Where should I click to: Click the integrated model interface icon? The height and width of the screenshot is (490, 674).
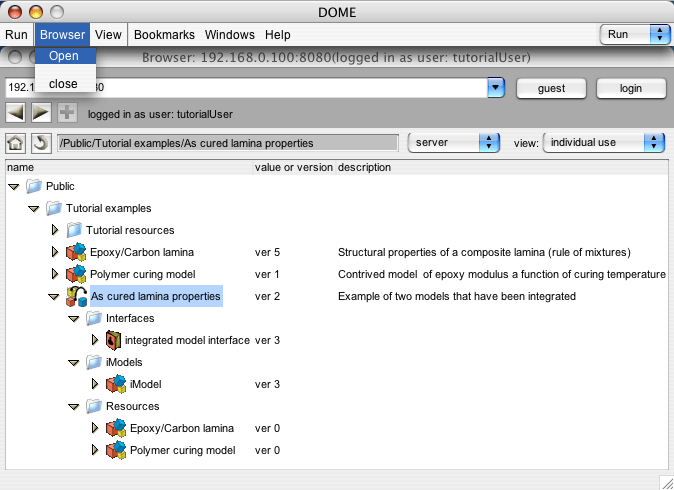pos(113,340)
